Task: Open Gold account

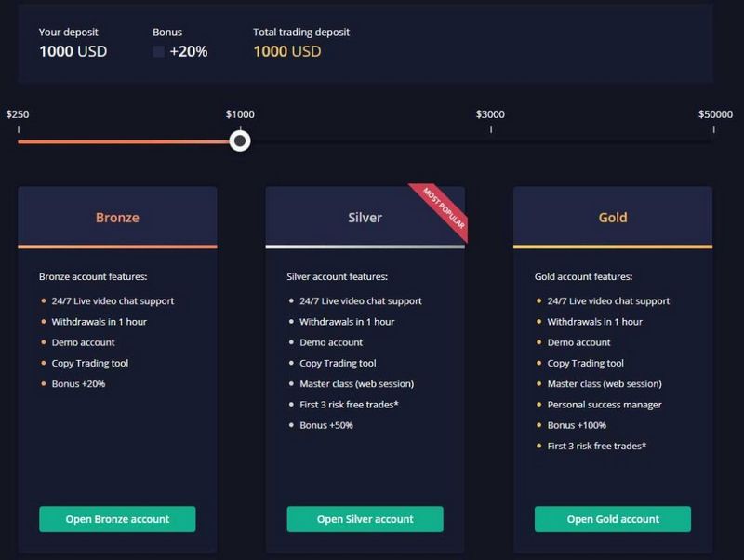Action: [x=612, y=519]
